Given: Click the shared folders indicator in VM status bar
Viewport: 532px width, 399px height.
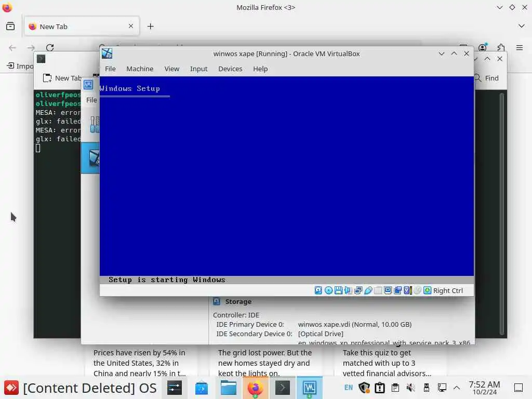Looking at the screenshot, I should [378, 290].
